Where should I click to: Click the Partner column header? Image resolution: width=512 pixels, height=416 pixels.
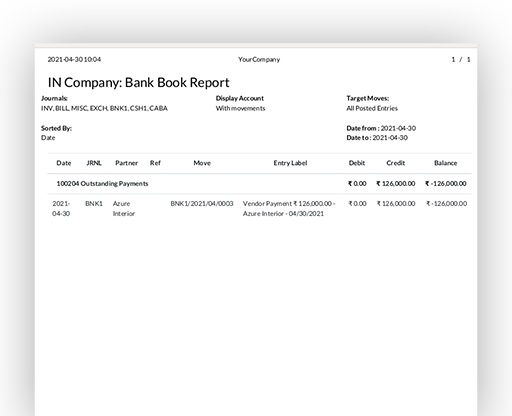126,163
